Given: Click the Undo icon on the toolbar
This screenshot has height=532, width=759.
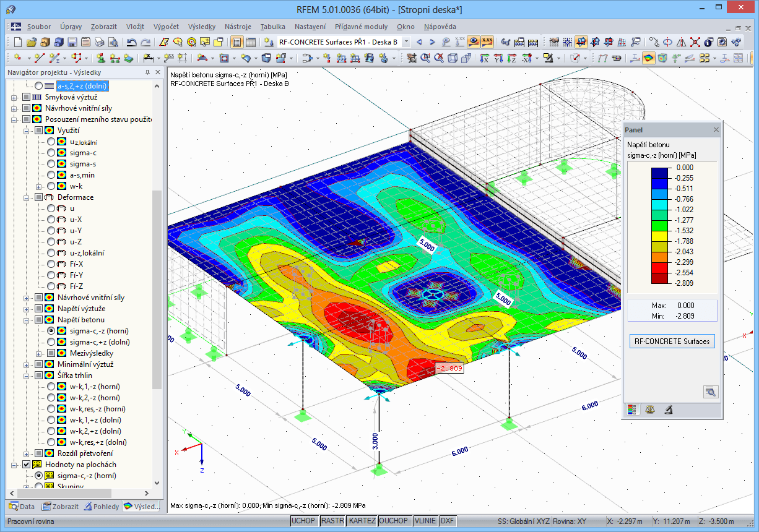Looking at the screenshot, I should pyautogui.click(x=131, y=41).
